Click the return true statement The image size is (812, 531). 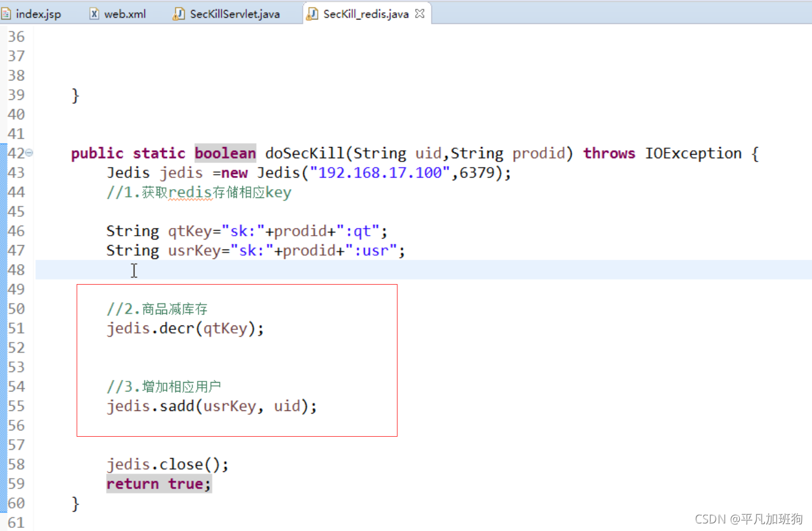[159, 484]
